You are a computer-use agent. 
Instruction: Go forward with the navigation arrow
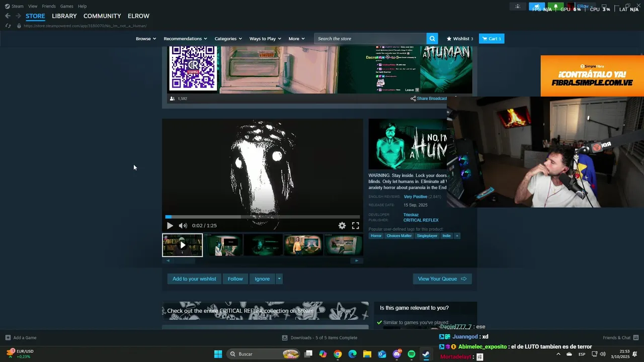18,16
